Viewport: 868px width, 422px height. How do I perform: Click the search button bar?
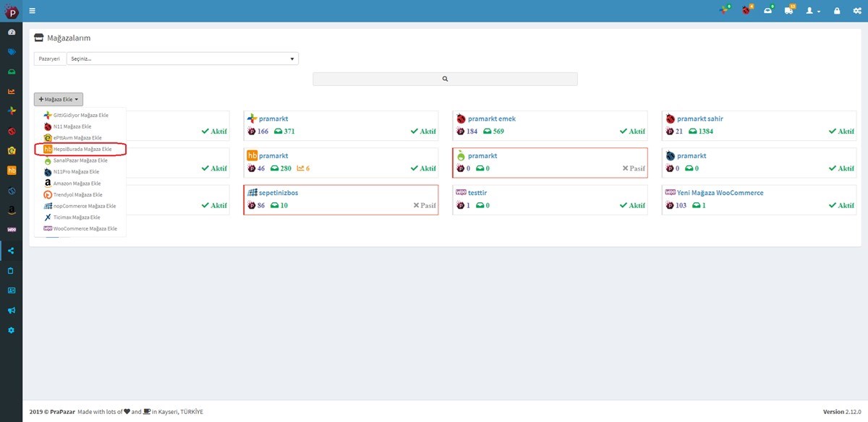(x=445, y=79)
